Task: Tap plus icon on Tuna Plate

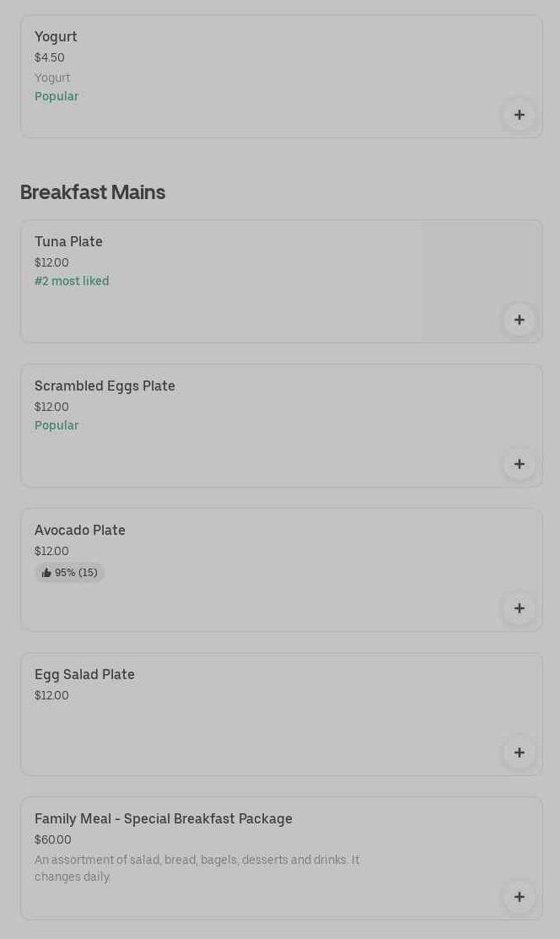Action: [x=519, y=320]
